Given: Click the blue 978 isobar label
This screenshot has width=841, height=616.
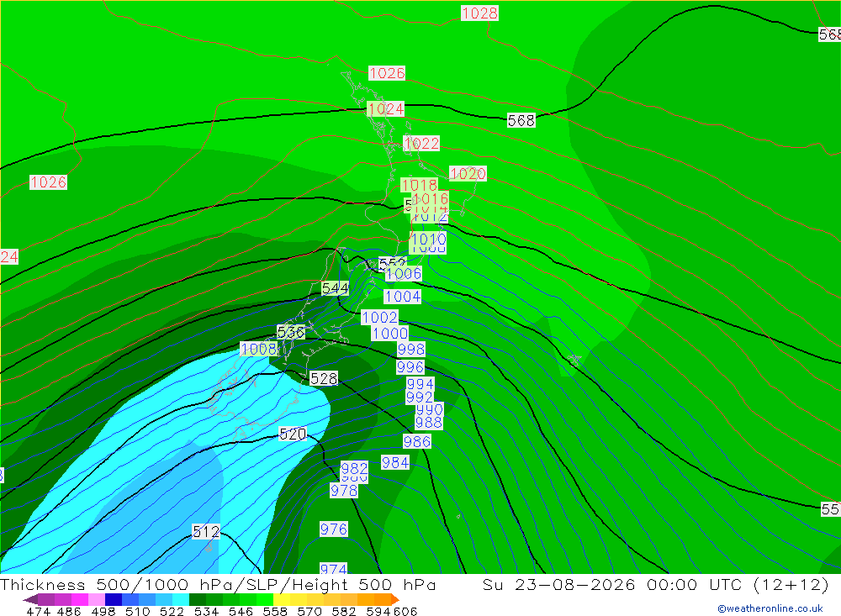Looking at the screenshot, I should [x=344, y=490].
